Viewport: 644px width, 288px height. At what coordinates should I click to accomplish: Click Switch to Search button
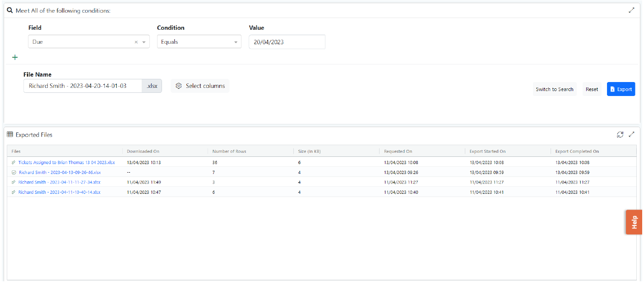[x=554, y=89]
